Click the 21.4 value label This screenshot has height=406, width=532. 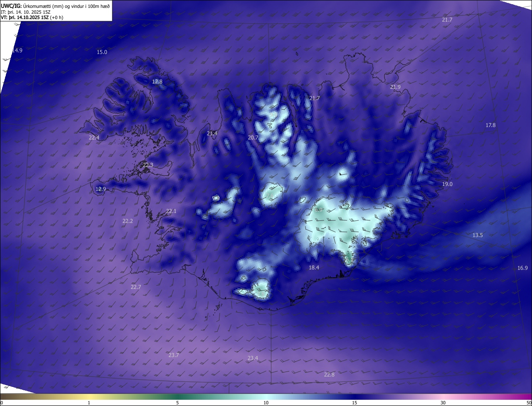click(x=212, y=133)
